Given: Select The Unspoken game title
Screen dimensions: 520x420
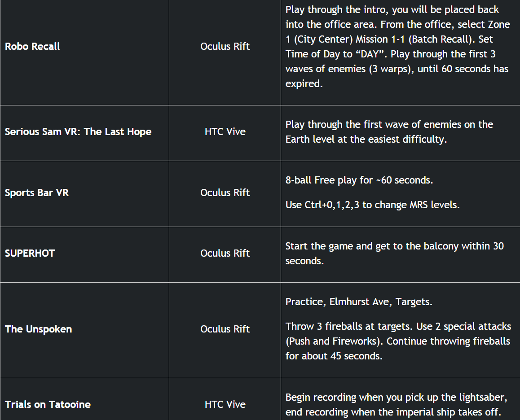Looking at the screenshot, I should [38, 329].
